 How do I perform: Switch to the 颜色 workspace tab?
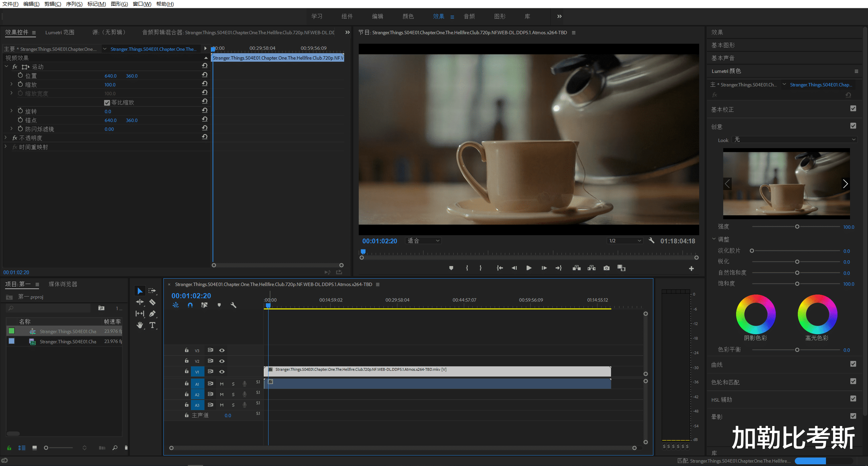[x=408, y=16]
